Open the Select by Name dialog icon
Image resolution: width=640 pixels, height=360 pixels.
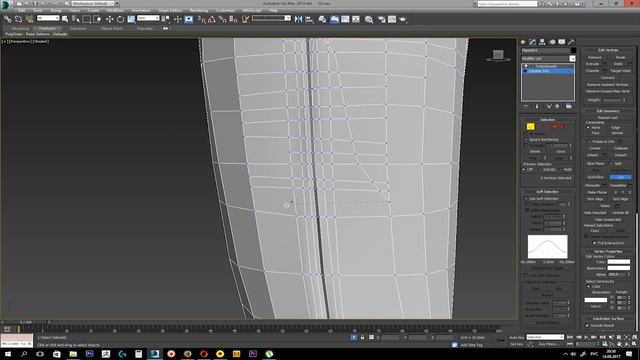[x=76, y=19]
